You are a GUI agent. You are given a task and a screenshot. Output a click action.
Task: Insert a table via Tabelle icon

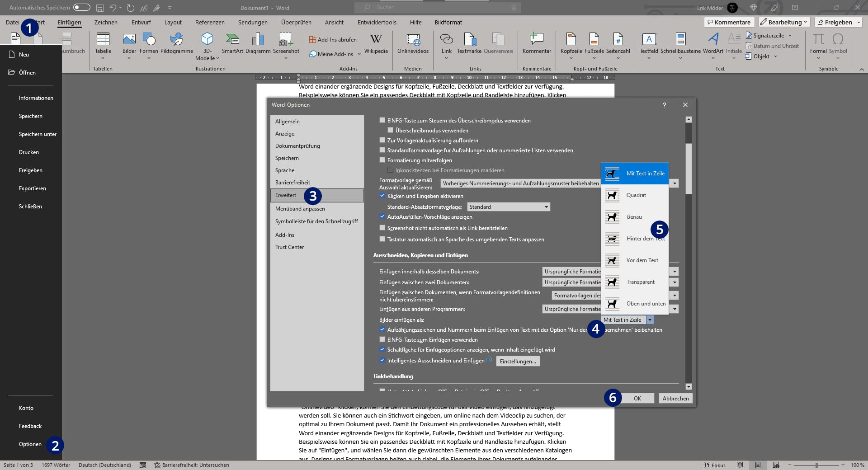click(103, 45)
